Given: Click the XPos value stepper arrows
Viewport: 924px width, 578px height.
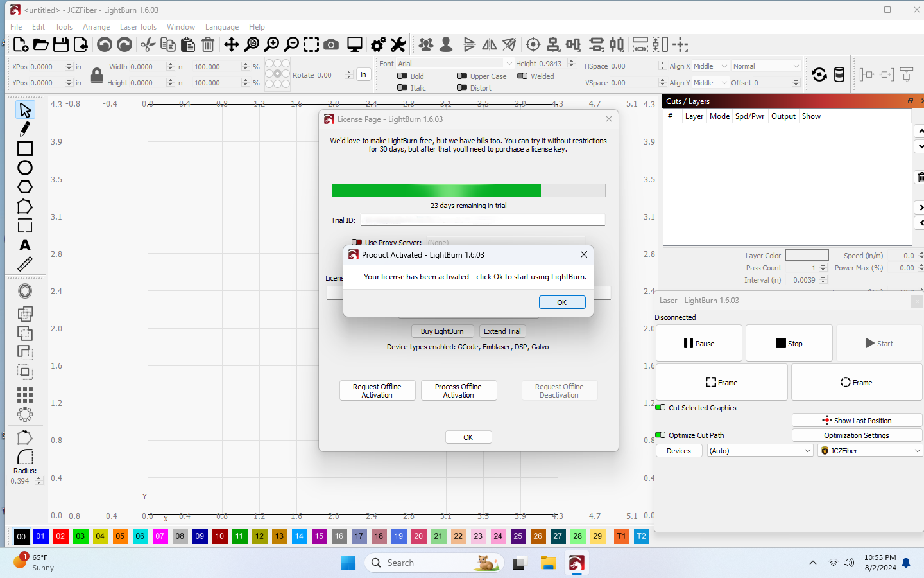Looking at the screenshot, I should point(69,66).
